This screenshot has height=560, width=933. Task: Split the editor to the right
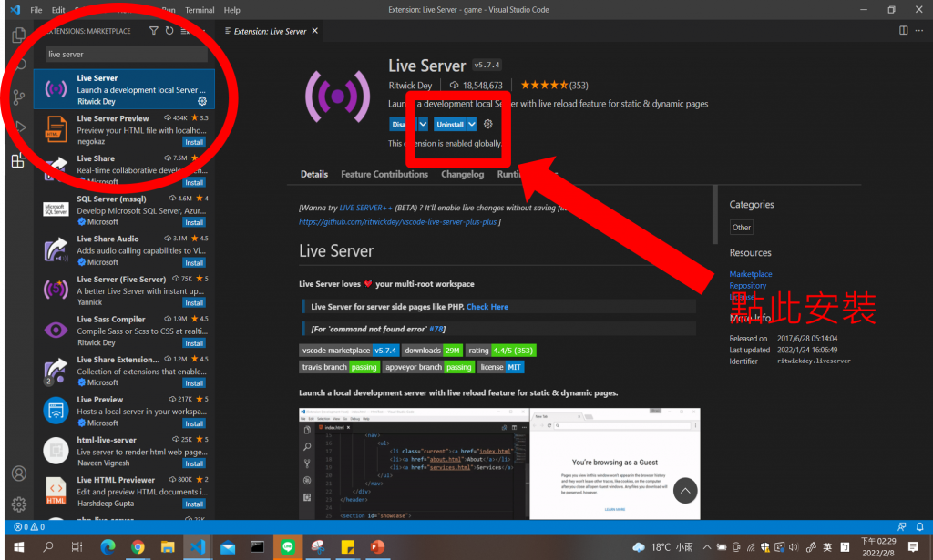coord(903,30)
